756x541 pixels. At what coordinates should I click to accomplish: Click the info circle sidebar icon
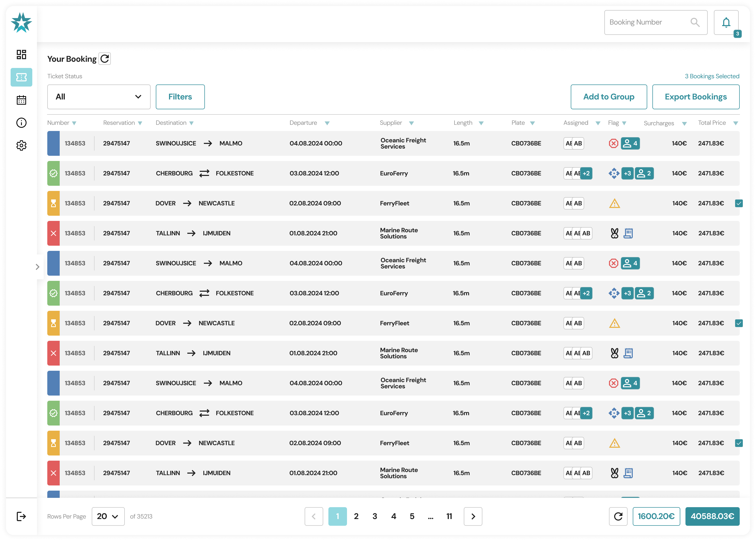click(x=21, y=123)
